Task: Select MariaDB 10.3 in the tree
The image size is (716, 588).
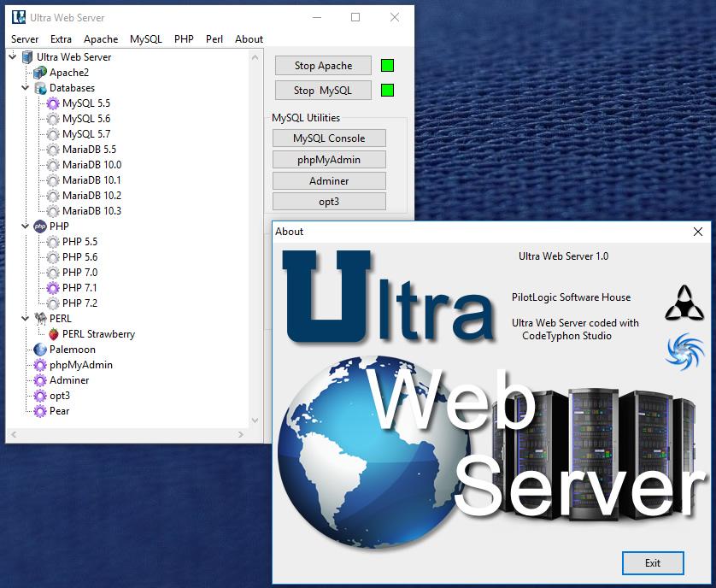Action: click(91, 211)
